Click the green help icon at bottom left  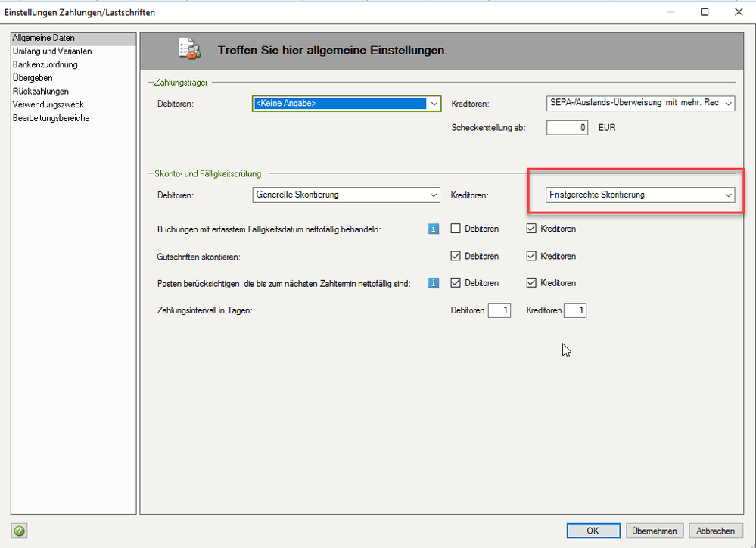tap(19, 531)
